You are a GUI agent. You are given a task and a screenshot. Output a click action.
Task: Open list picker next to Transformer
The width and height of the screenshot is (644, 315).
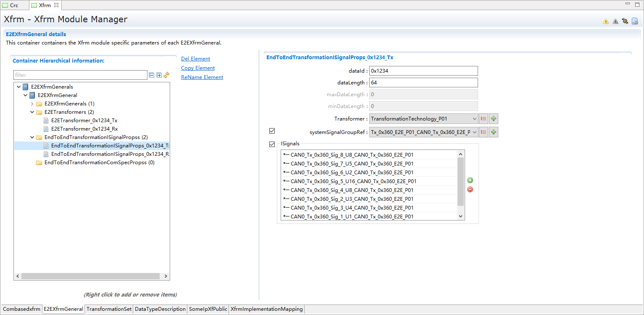[484, 119]
